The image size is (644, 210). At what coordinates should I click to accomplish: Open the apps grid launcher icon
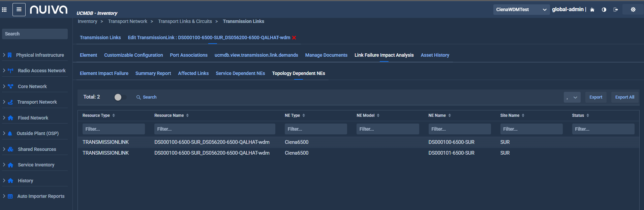[4, 9]
